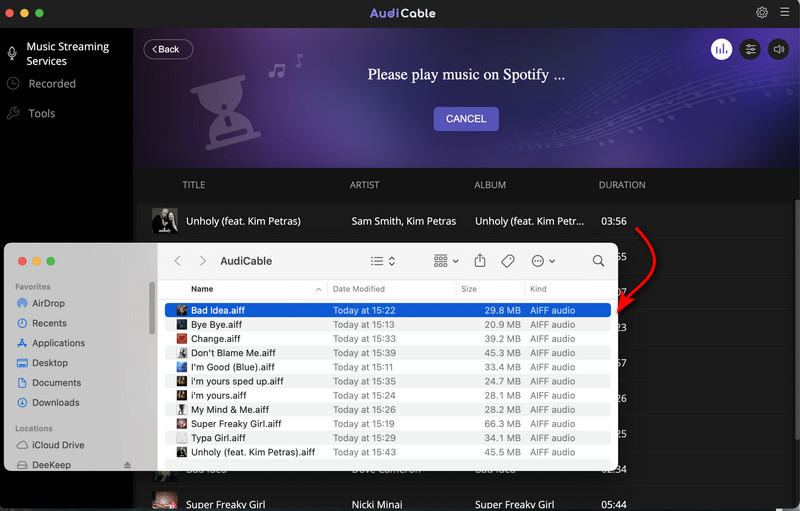Click the Finder Share icon

pyautogui.click(x=480, y=261)
